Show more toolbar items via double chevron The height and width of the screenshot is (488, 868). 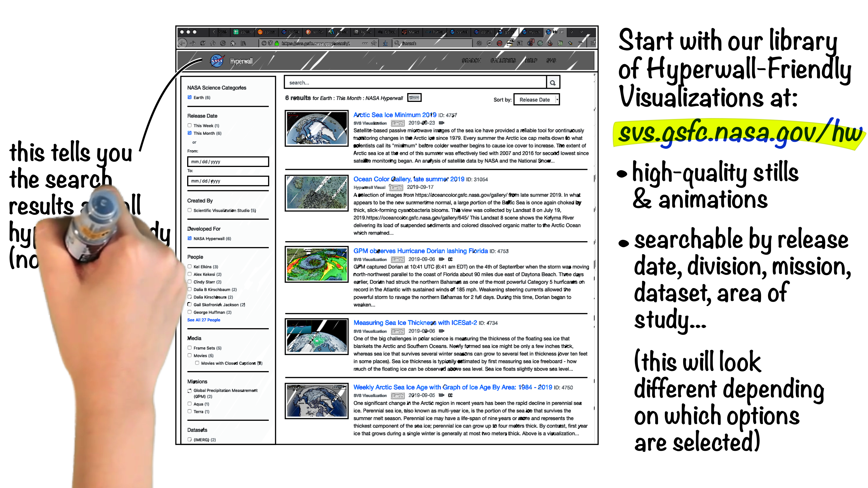pos(580,43)
